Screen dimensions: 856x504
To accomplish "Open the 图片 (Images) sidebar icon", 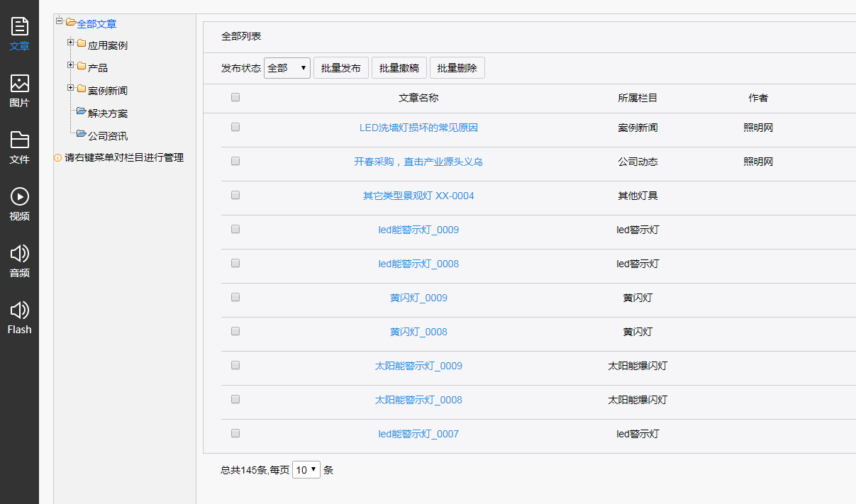I will coord(19,90).
